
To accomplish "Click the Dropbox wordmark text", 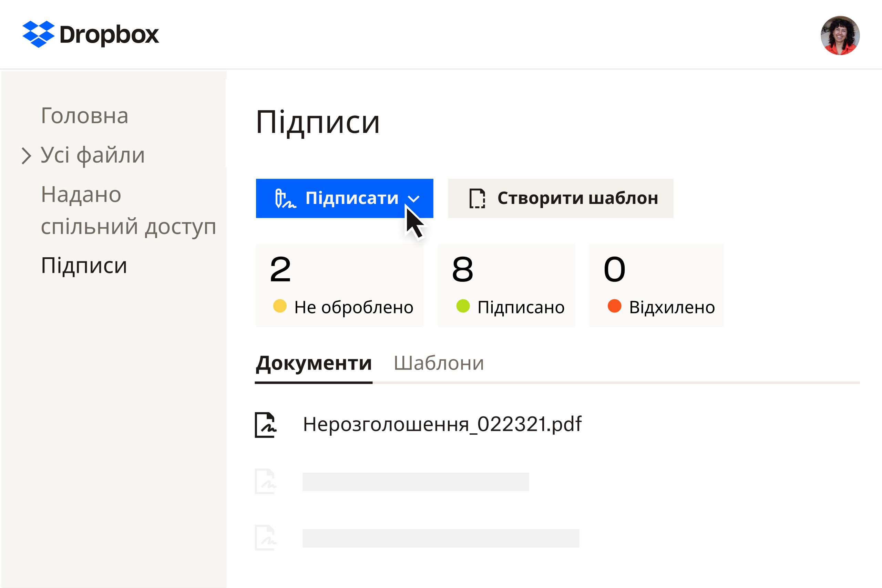I will 109,35.
